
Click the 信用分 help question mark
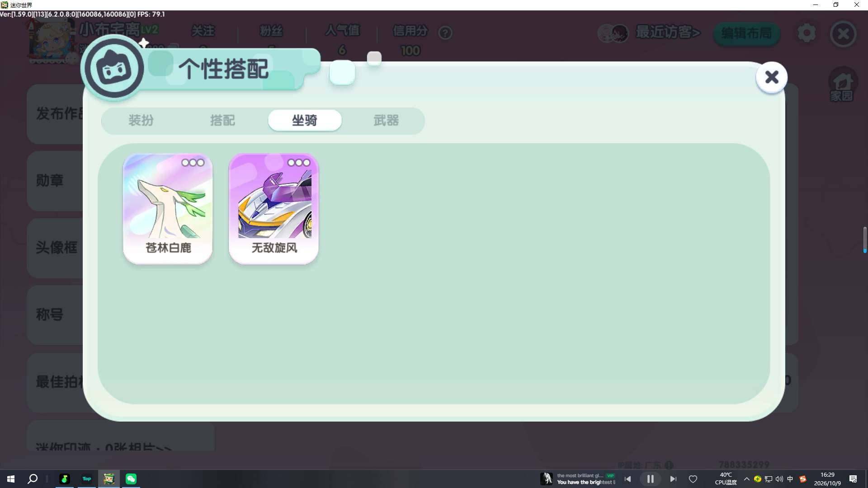[445, 33]
